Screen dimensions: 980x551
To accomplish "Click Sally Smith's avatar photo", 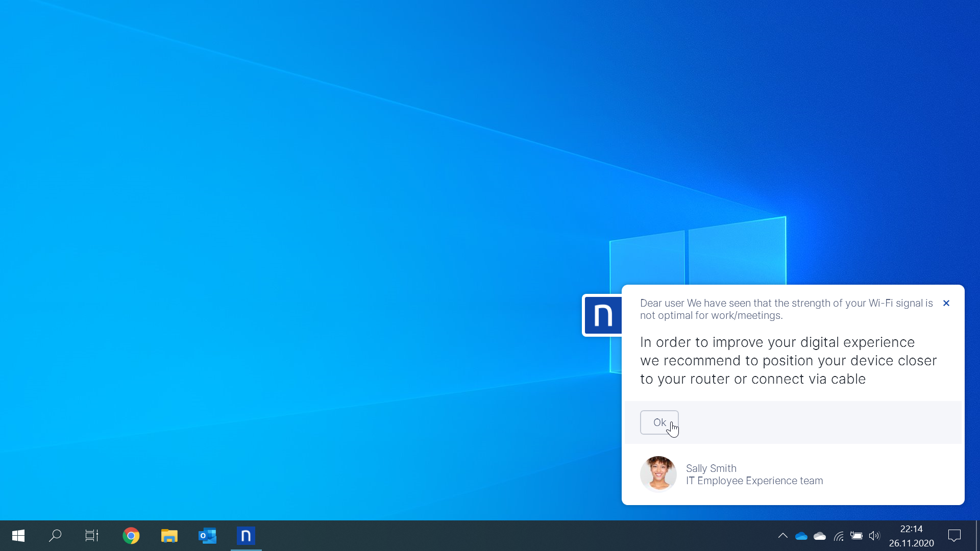I will (x=658, y=474).
